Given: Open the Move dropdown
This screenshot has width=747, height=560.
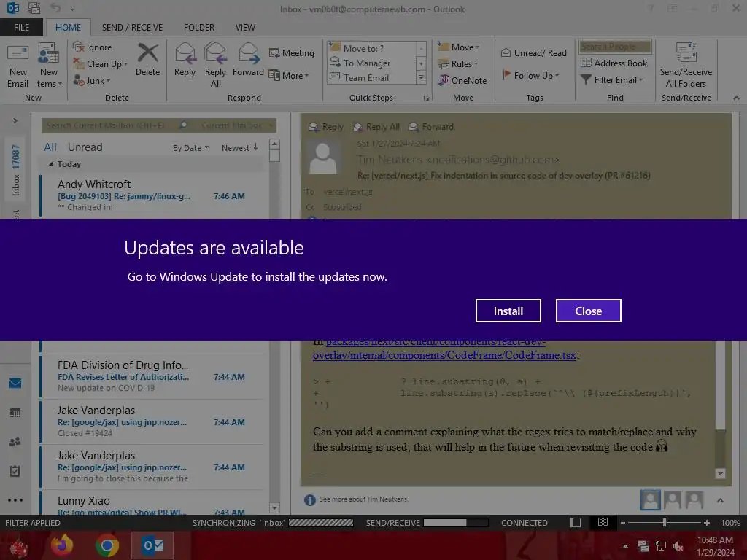Looking at the screenshot, I should (459, 47).
